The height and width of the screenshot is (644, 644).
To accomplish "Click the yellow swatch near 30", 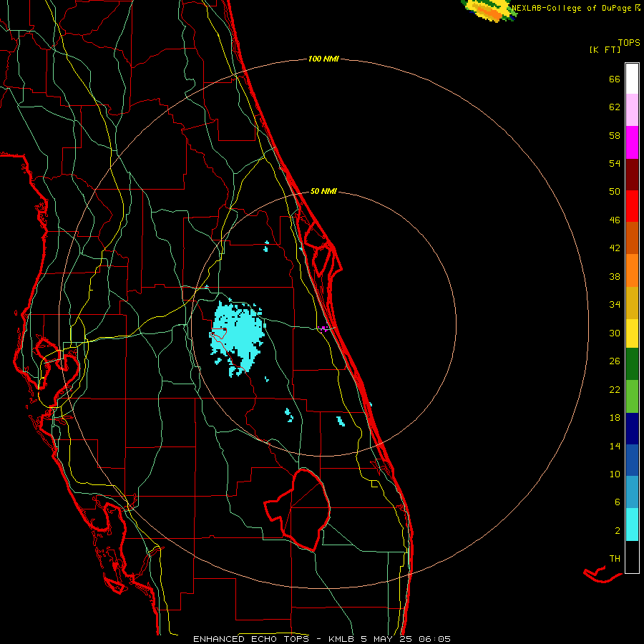I will pyautogui.click(x=632, y=333).
